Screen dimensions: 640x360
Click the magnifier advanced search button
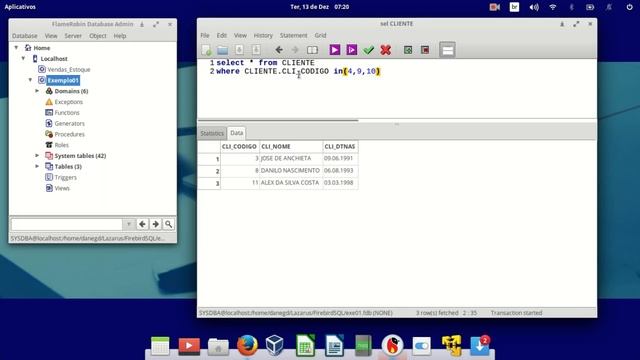coord(169,224)
